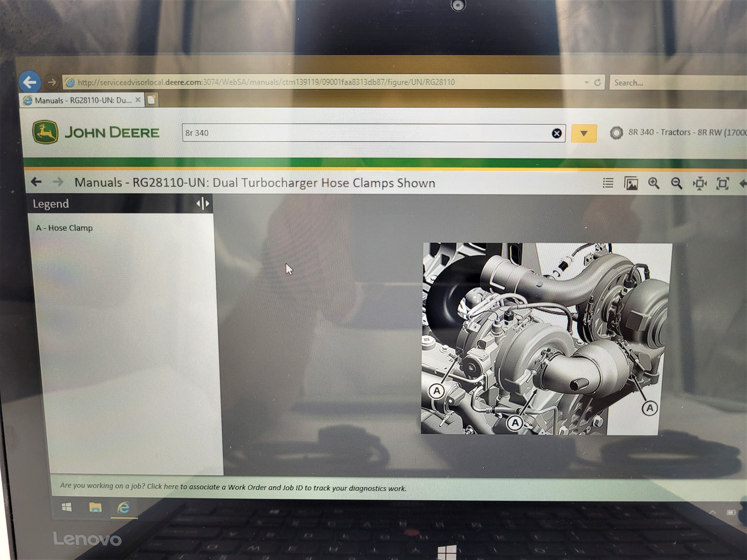
Task: Select the 8R 340 Tractors machine selector
Action: coord(677,132)
